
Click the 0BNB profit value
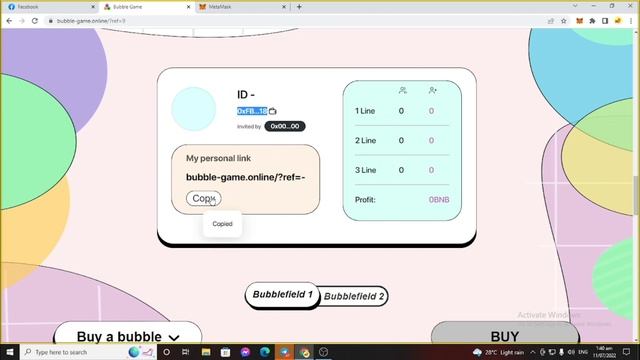[439, 200]
